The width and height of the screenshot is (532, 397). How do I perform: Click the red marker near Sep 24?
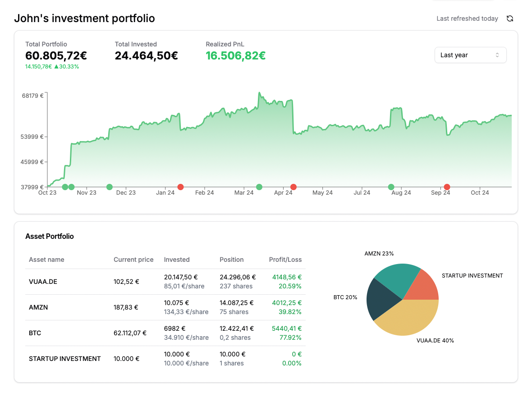point(447,187)
